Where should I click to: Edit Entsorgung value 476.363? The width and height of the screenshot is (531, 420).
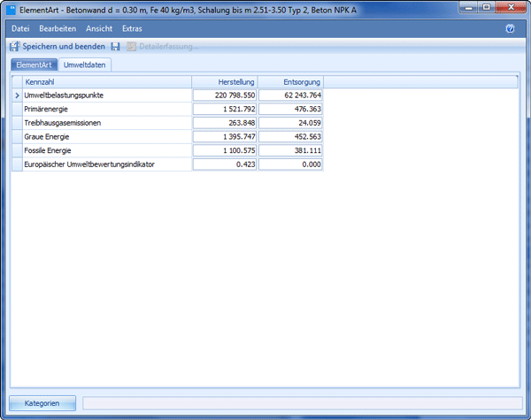point(290,109)
